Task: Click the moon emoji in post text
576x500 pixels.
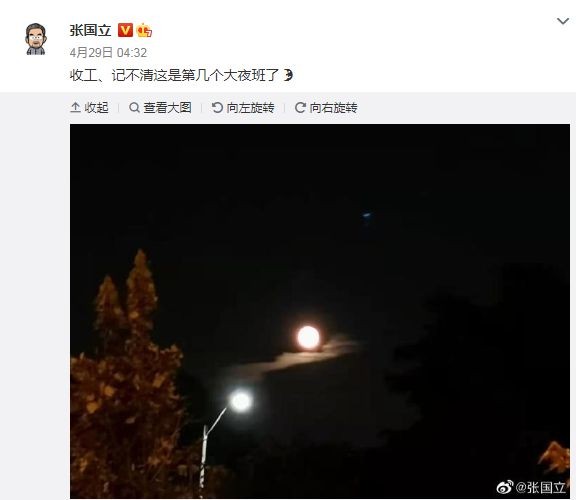Action: 288,75
